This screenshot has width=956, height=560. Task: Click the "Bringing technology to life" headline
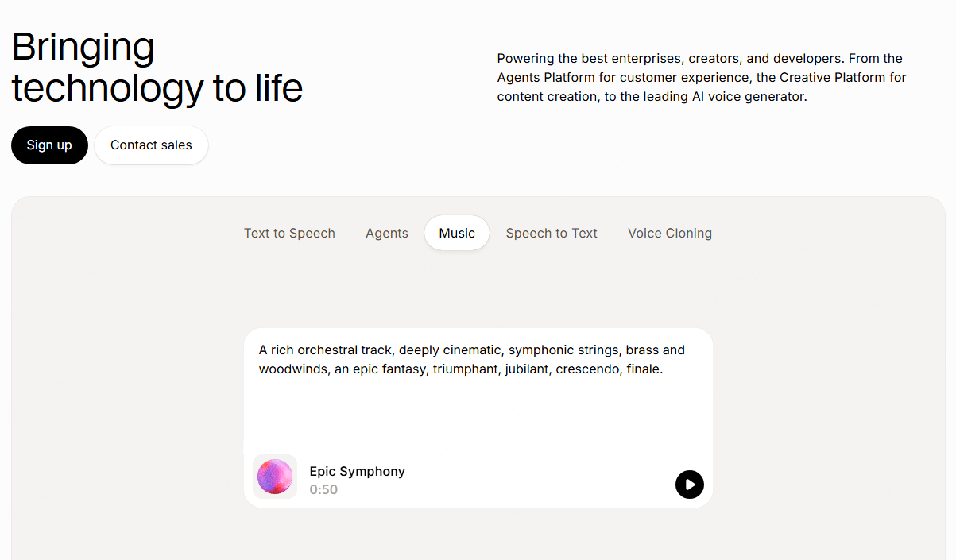coord(157,68)
